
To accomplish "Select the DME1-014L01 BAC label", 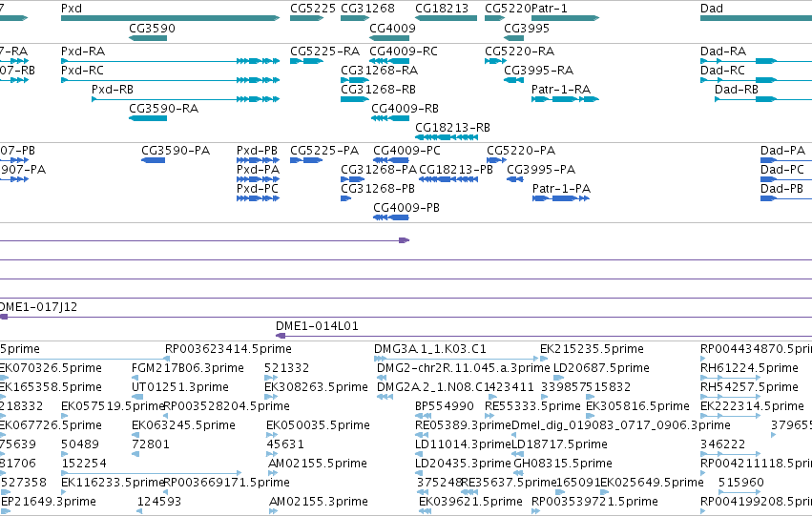I will coord(317,326).
